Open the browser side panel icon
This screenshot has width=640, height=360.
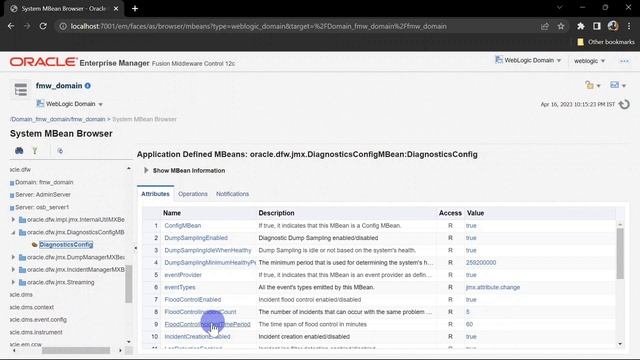point(597,26)
